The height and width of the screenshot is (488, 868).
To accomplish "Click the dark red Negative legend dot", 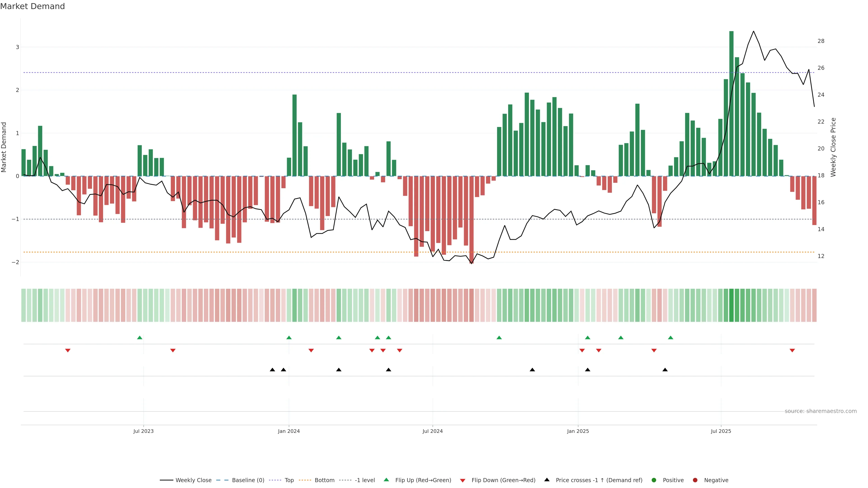I will click(695, 480).
